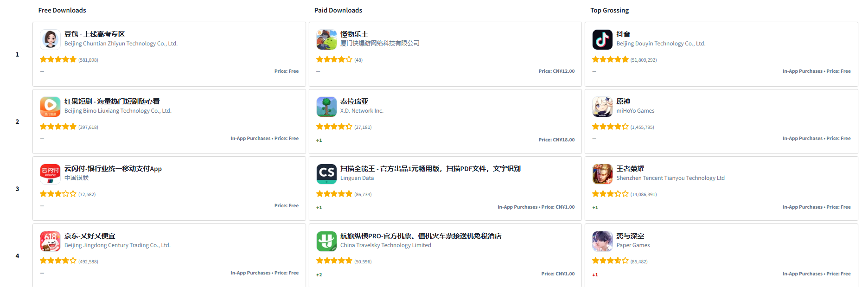
Task: Open 红果短剧 title link
Action: pos(112,102)
